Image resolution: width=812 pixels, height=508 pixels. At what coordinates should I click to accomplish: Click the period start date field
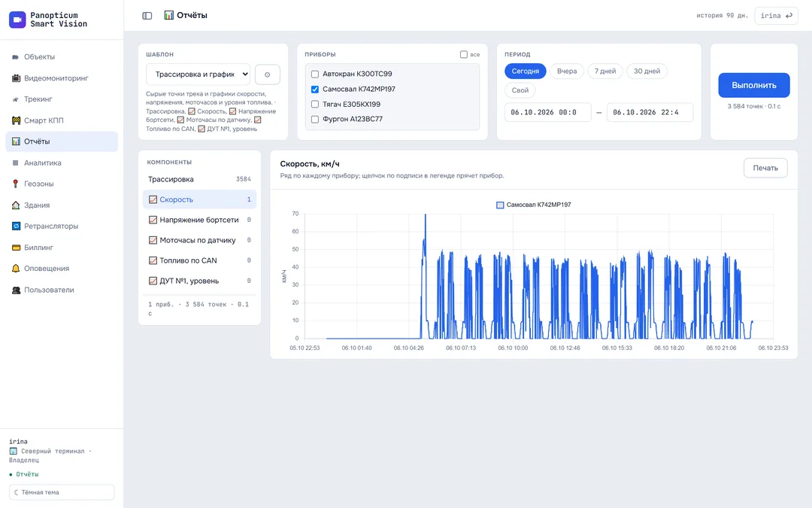(548, 112)
